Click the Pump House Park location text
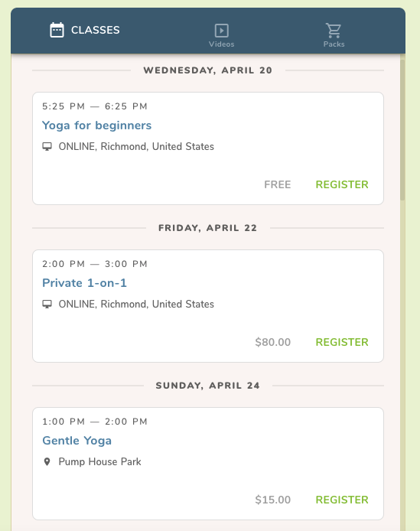Screen dimensions: 420x531 click(x=99, y=461)
